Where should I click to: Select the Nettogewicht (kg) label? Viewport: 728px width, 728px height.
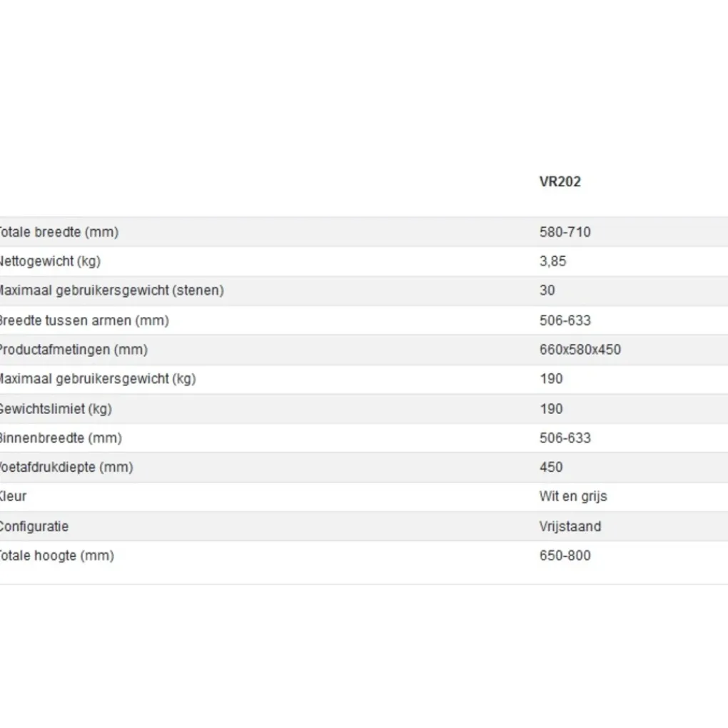tap(50, 261)
